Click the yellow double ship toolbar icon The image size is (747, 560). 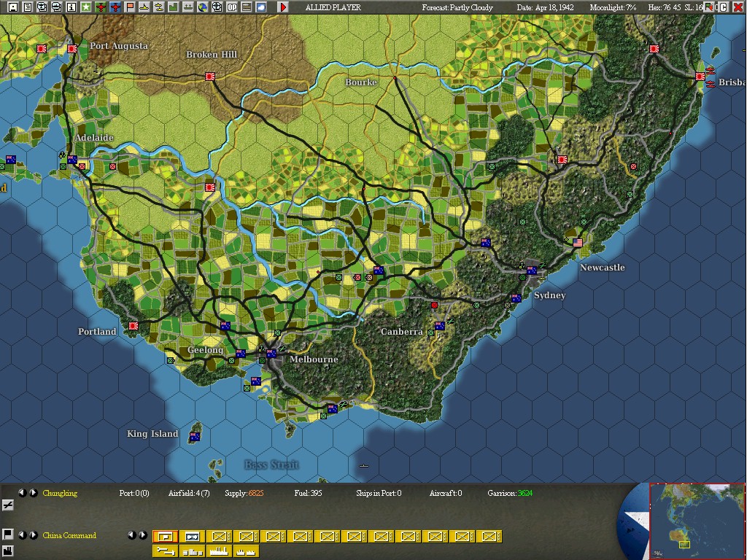tap(158, 7)
